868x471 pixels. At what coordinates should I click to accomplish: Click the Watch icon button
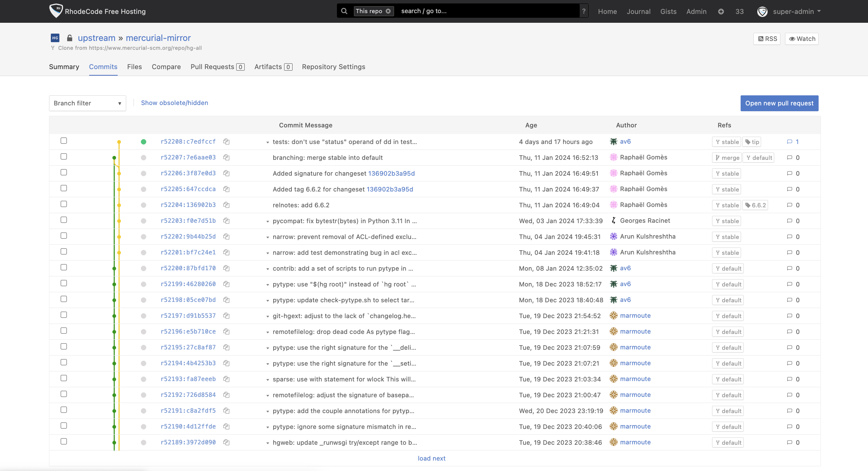click(801, 38)
